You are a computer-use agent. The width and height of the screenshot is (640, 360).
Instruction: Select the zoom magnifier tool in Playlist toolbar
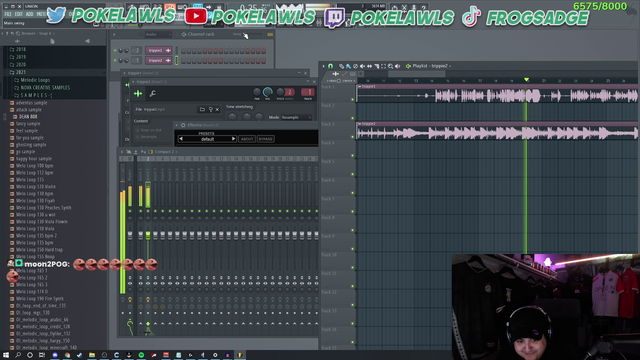391,66
